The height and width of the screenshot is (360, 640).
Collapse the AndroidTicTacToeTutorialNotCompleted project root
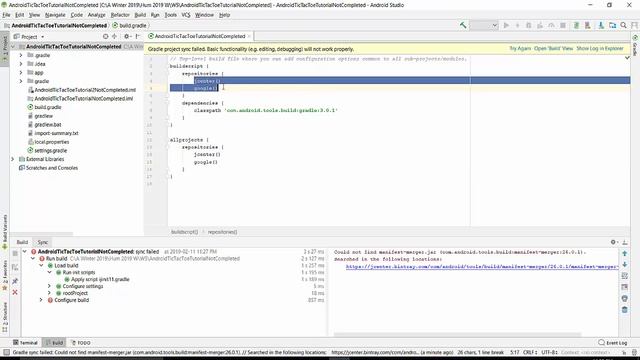click(13, 47)
